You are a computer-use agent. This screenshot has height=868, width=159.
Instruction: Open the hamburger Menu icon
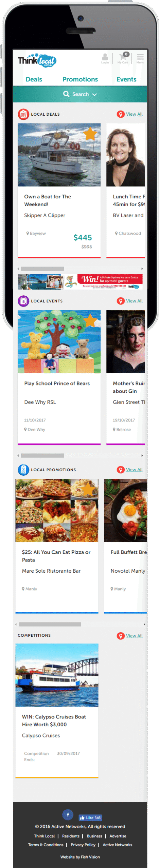[140, 58]
